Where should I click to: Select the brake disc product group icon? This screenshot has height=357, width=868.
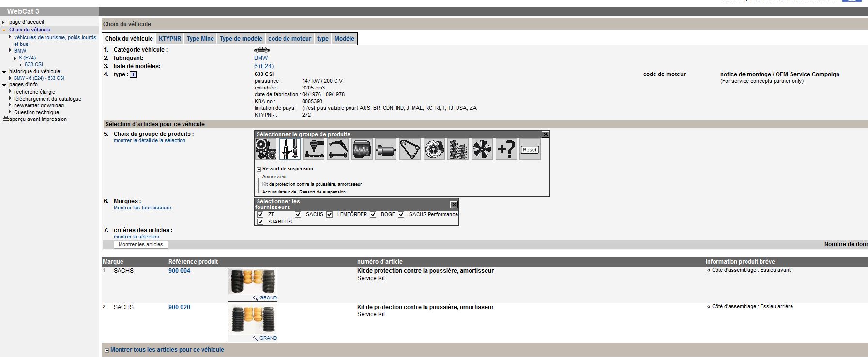point(434,149)
